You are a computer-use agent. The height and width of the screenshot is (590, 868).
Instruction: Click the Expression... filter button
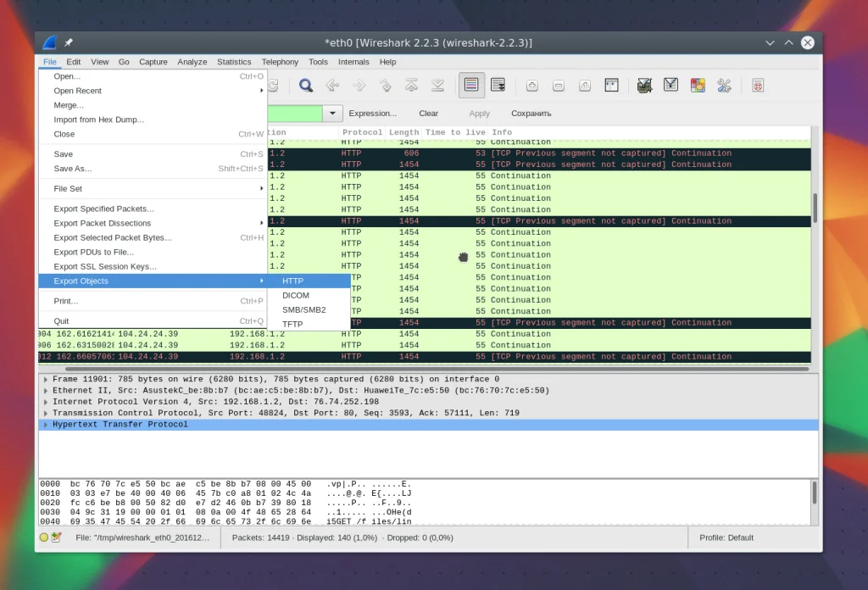pyautogui.click(x=372, y=114)
